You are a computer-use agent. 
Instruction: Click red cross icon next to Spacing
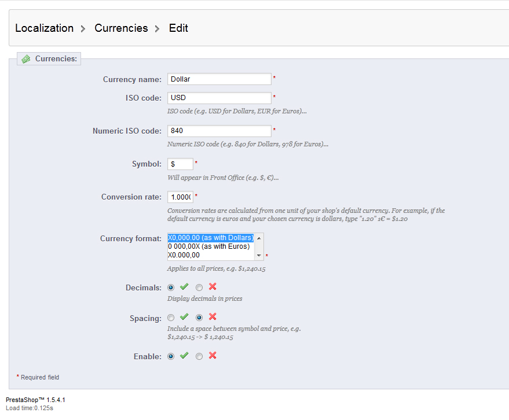coord(213,316)
